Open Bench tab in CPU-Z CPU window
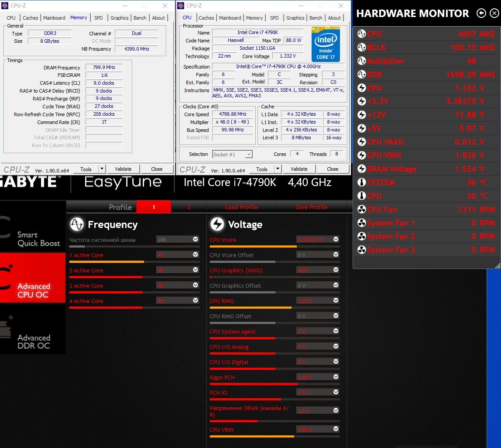This screenshot has width=501, height=448. click(x=316, y=18)
